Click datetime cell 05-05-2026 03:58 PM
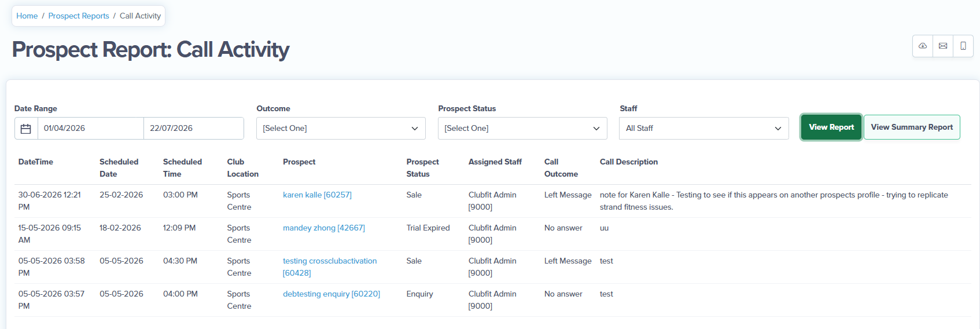The image size is (980, 329). pos(51,267)
